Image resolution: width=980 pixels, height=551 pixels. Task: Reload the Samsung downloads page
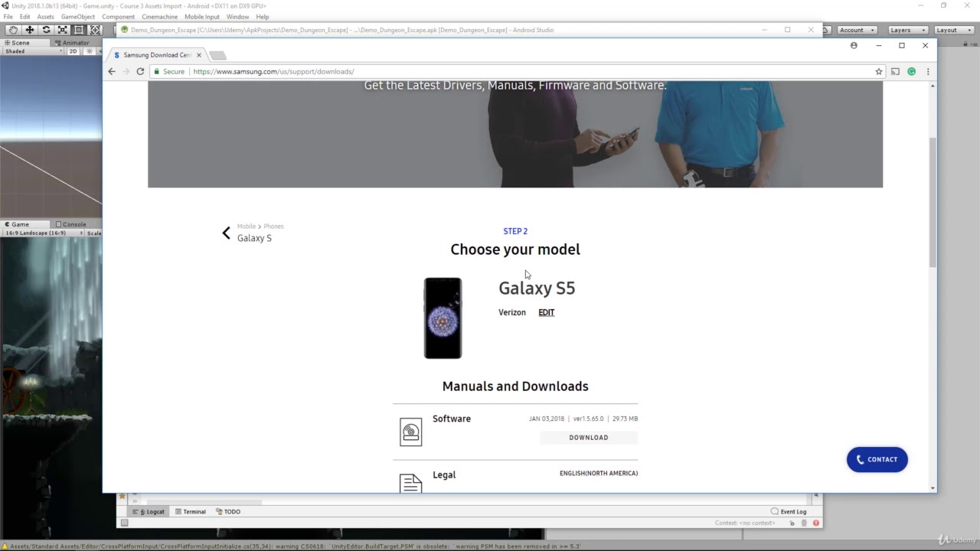point(140,71)
